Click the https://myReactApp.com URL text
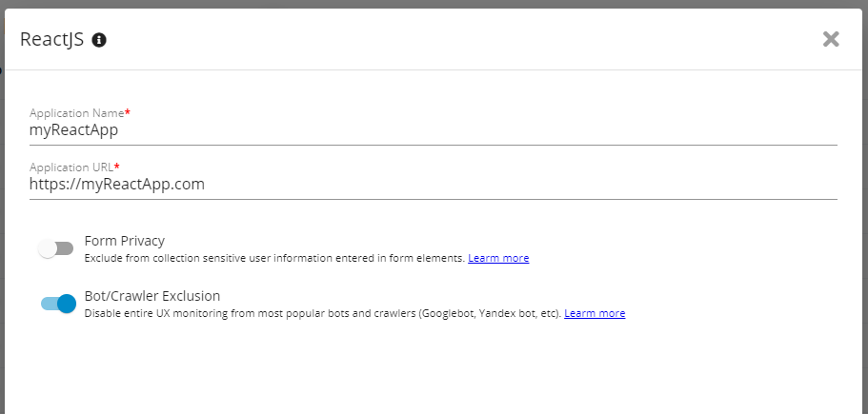 click(x=117, y=185)
